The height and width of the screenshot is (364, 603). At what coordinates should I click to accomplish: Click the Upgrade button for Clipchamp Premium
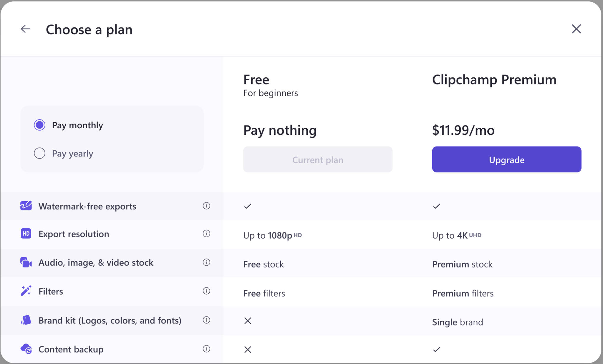pyautogui.click(x=506, y=159)
